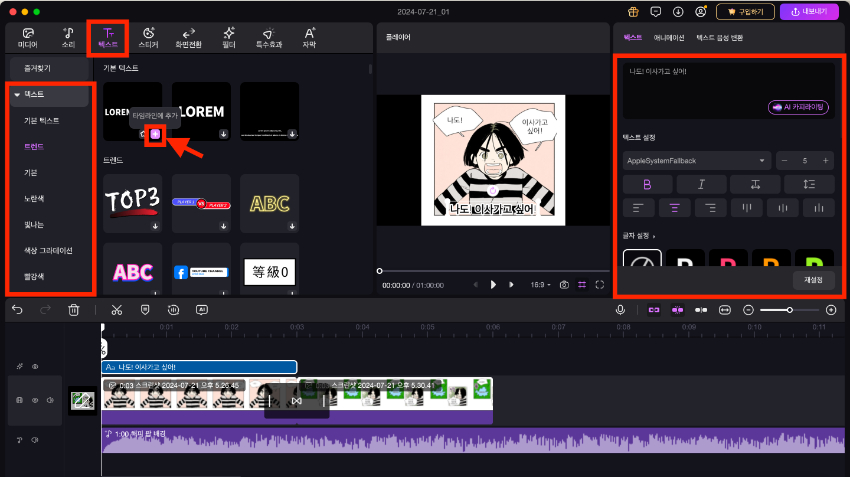Select the scissors split tool
The height and width of the screenshot is (477, 850).
pyautogui.click(x=117, y=310)
